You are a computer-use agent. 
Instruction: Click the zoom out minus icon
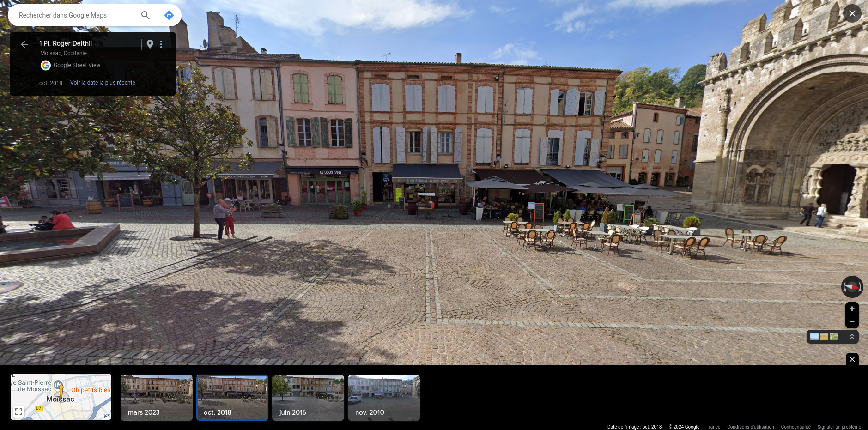[851, 321]
